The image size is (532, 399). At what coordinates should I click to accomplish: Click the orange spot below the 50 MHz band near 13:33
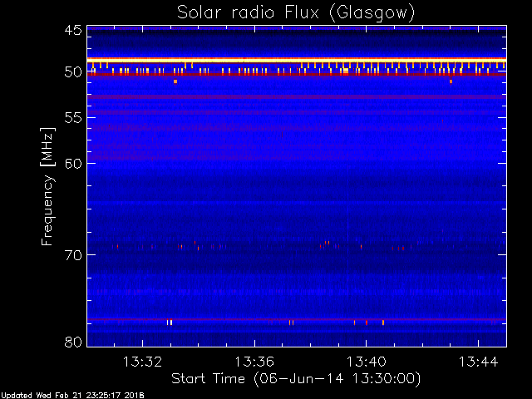coord(175,81)
